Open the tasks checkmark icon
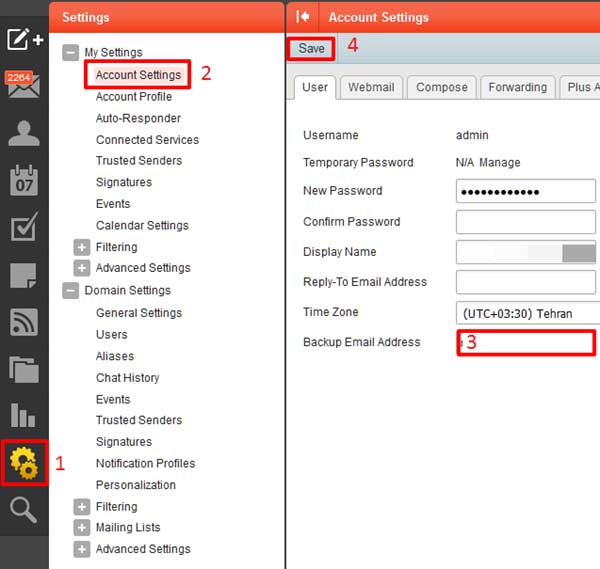 pyautogui.click(x=24, y=228)
